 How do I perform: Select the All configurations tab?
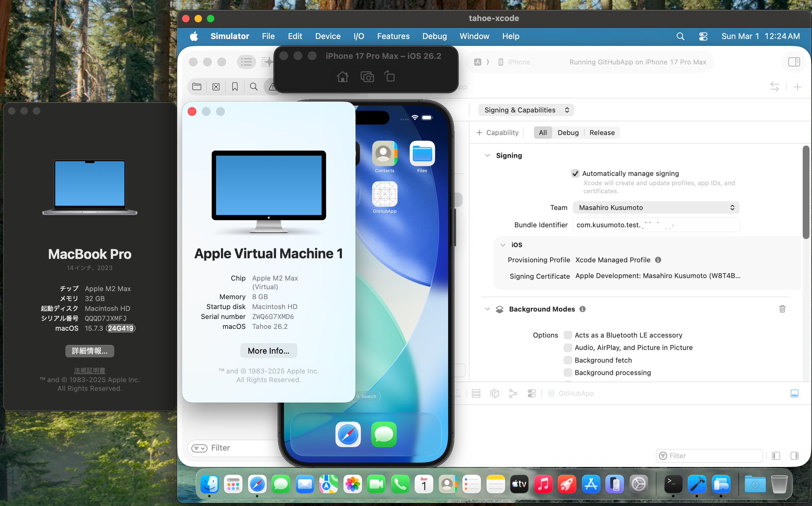coord(543,133)
